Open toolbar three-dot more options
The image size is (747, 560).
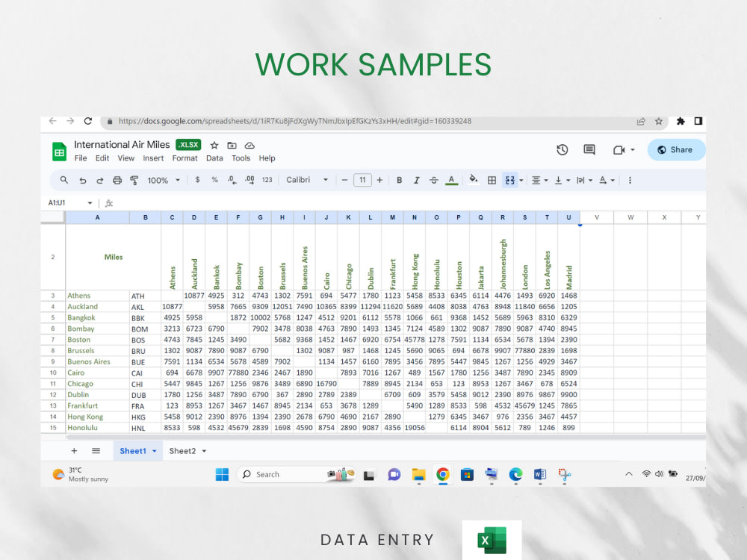click(x=630, y=180)
